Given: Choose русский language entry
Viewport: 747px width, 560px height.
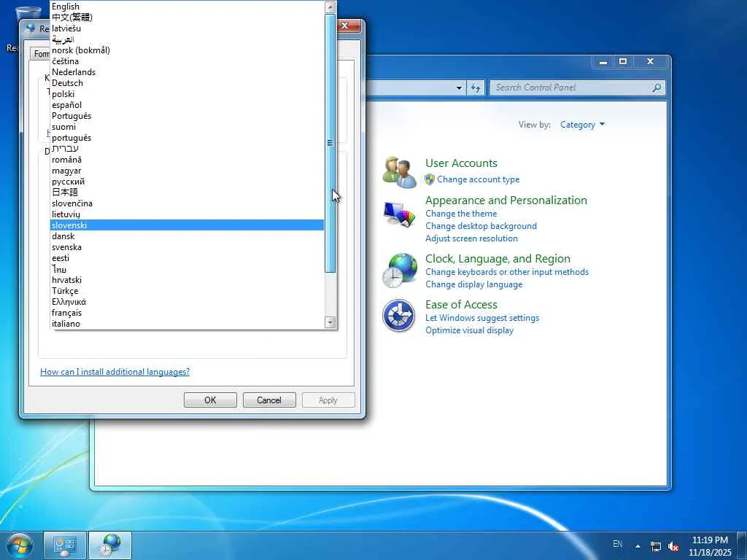Looking at the screenshot, I should pyautogui.click(x=187, y=182).
